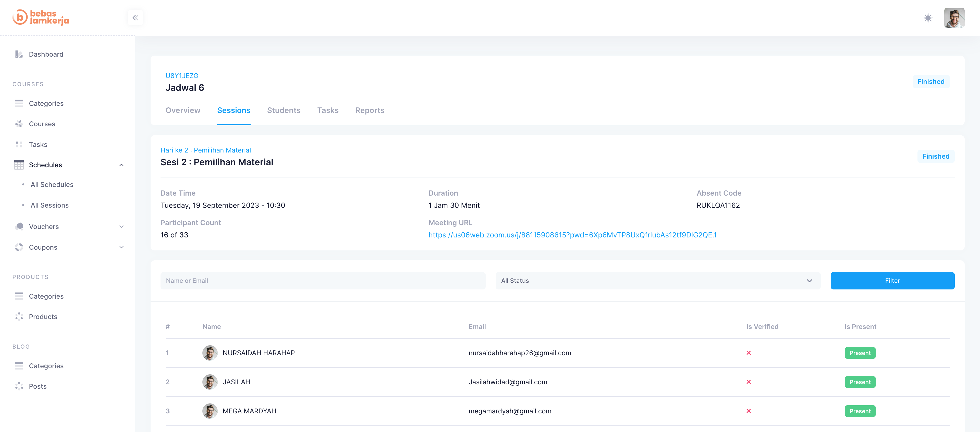The height and width of the screenshot is (432, 980).
Task: Collapse the sidebar with double-chevron icon
Action: pyautogui.click(x=135, y=18)
